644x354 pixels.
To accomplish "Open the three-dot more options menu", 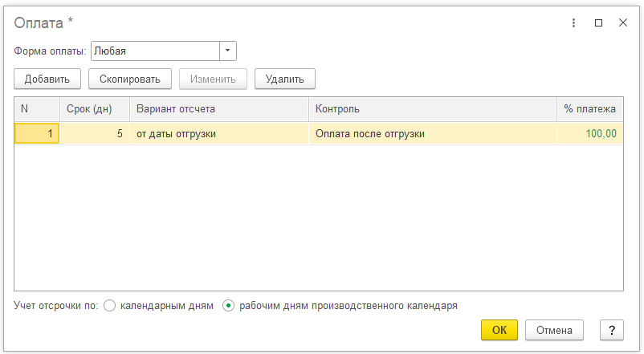I will pos(573,23).
